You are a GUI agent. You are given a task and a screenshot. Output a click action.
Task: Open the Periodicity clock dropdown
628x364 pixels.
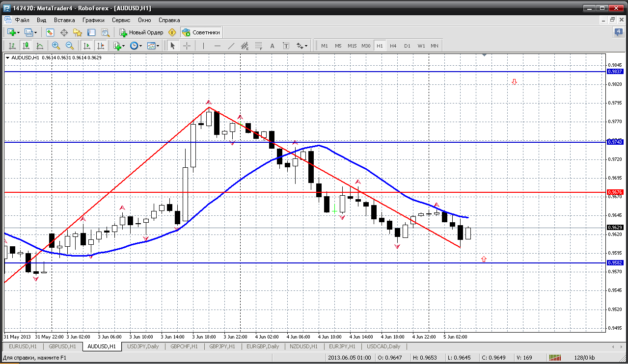(x=136, y=46)
